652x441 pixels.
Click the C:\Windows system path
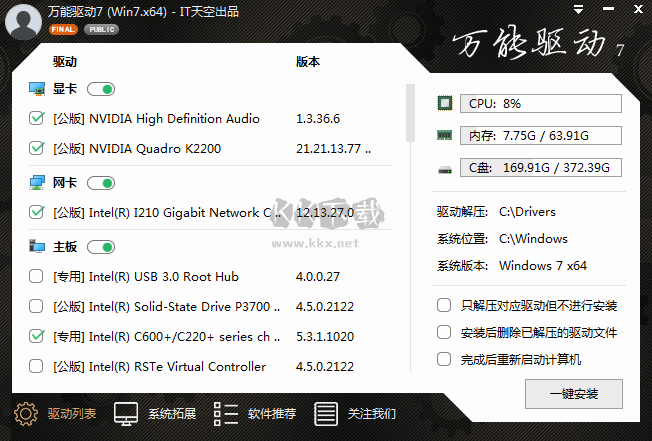point(533,239)
